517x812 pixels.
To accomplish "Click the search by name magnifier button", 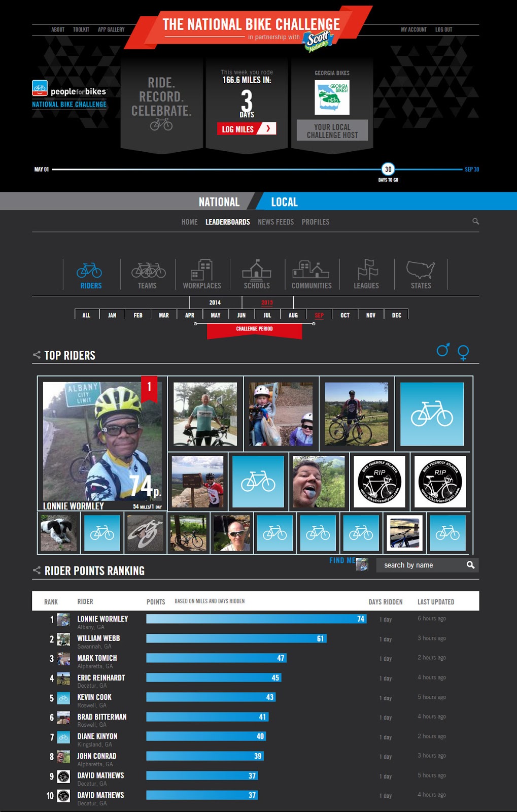I will 470,565.
